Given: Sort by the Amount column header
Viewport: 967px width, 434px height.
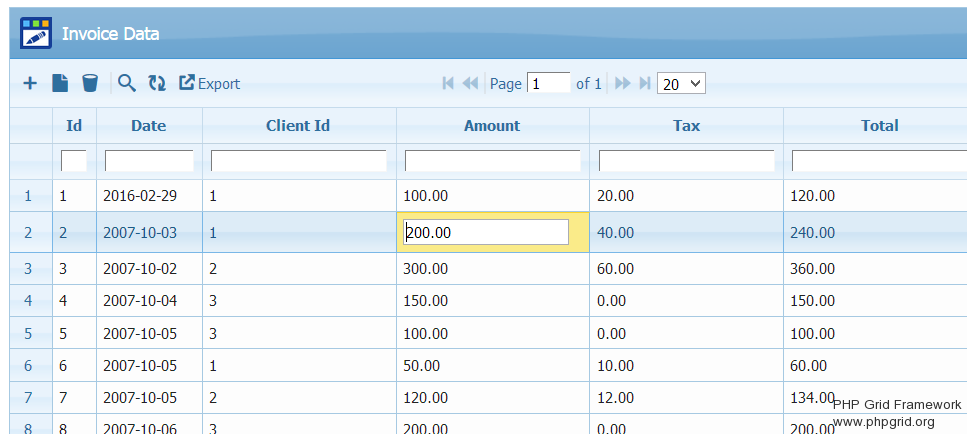Looking at the screenshot, I should [x=492, y=126].
